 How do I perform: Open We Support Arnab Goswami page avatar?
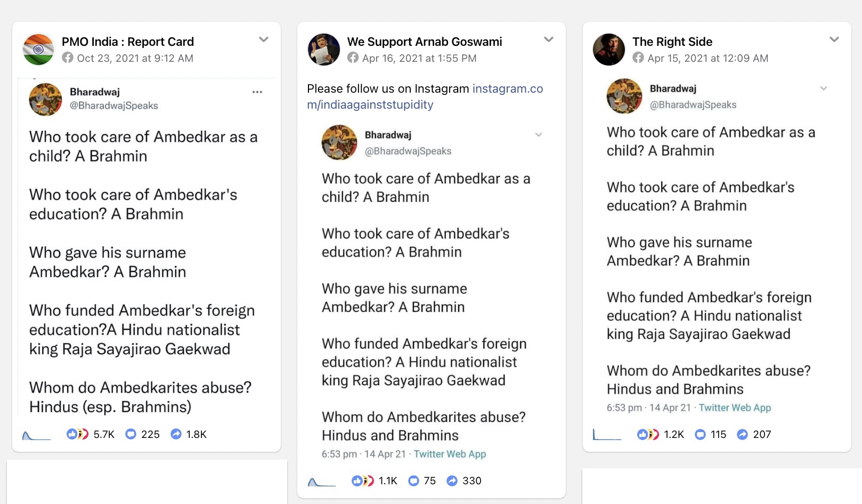click(x=324, y=49)
